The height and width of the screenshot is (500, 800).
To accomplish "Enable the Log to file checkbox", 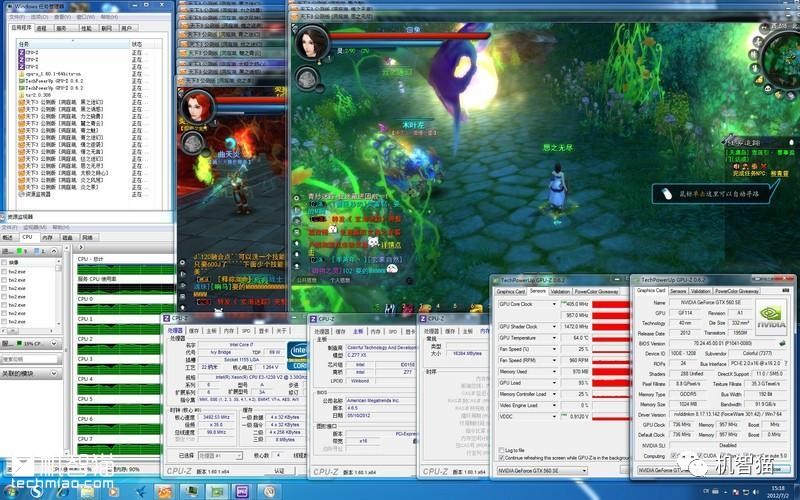I will 501,451.
